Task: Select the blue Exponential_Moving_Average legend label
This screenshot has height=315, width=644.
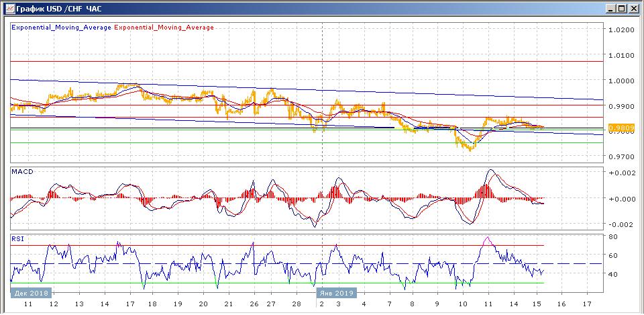Action: click(62, 28)
